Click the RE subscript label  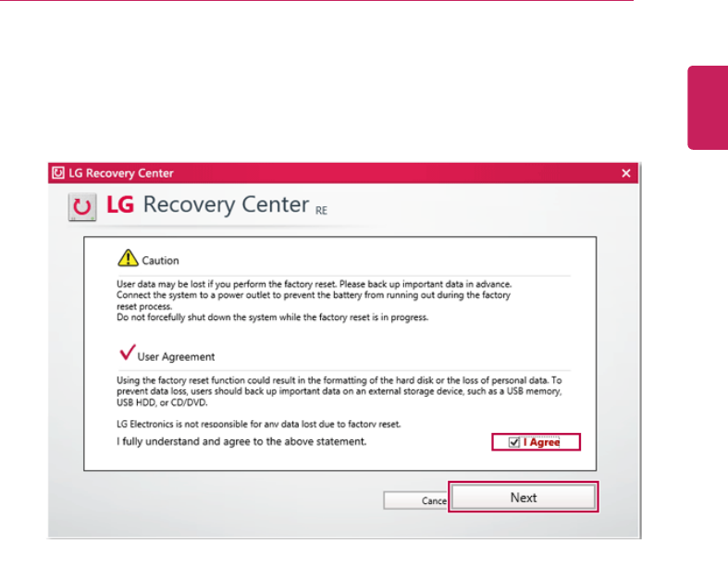[x=321, y=211]
